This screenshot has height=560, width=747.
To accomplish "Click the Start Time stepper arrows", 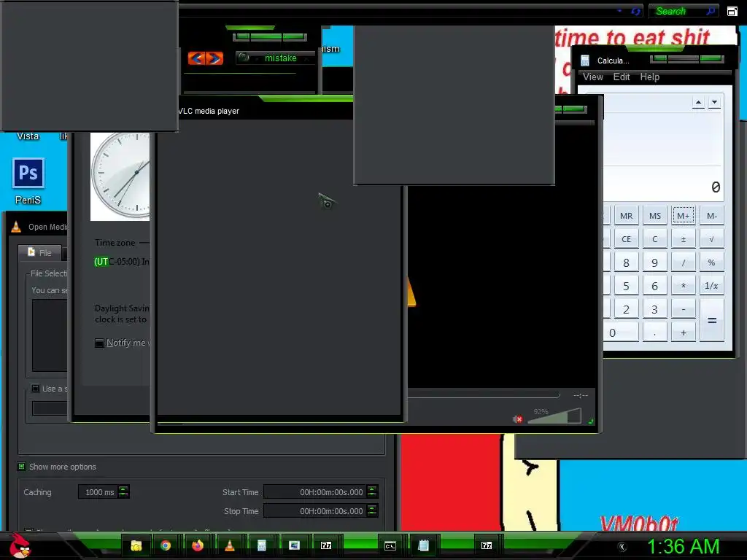I will pyautogui.click(x=372, y=491).
